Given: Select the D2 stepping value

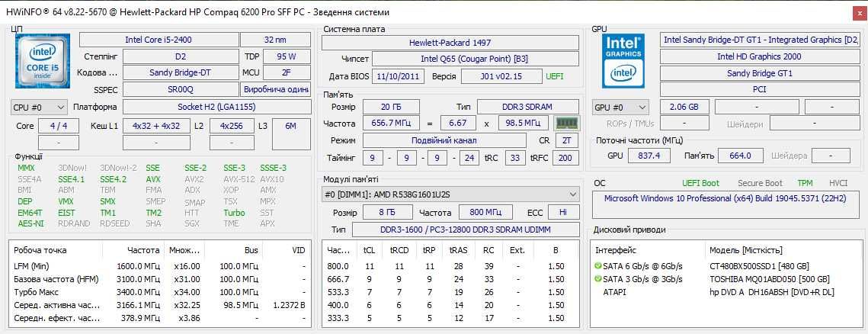Looking at the screenshot, I should (181, 56).
